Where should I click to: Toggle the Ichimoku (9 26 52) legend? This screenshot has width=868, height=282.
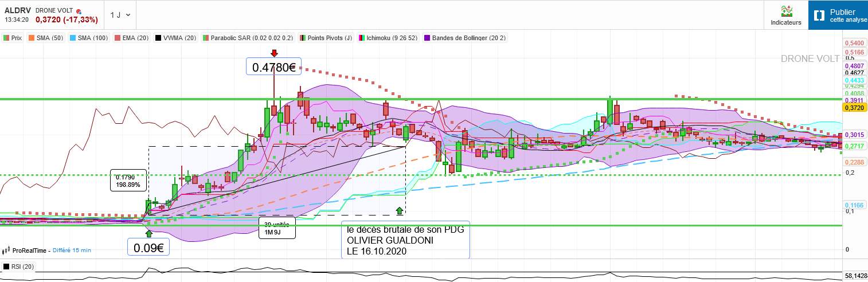(x=389, y=38)
